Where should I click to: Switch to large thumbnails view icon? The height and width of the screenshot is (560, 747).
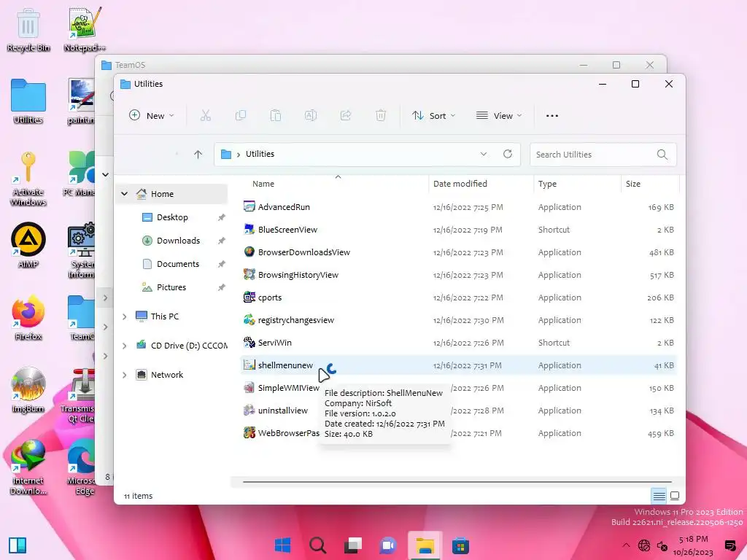[675, 496]
